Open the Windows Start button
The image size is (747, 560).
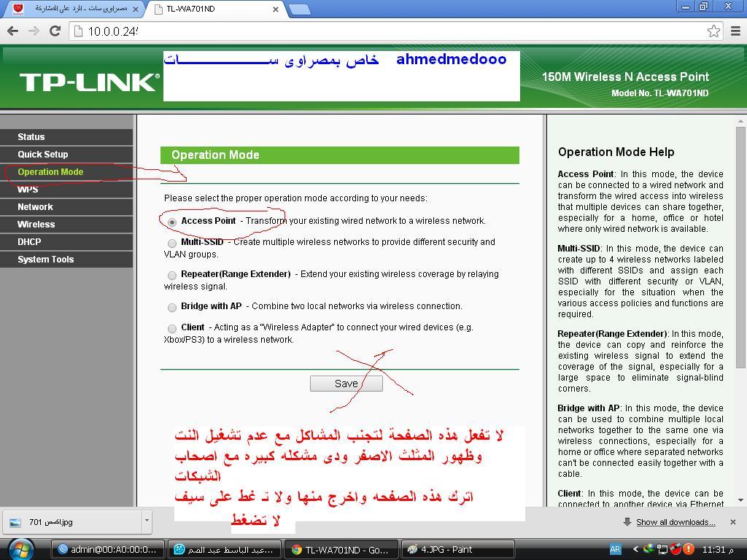point(20,550)
